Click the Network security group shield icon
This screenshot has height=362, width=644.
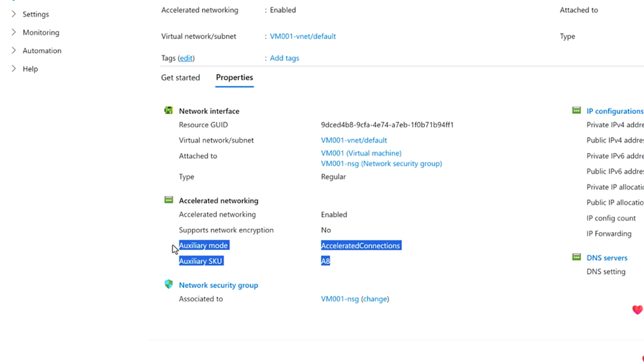pos(169,285)
